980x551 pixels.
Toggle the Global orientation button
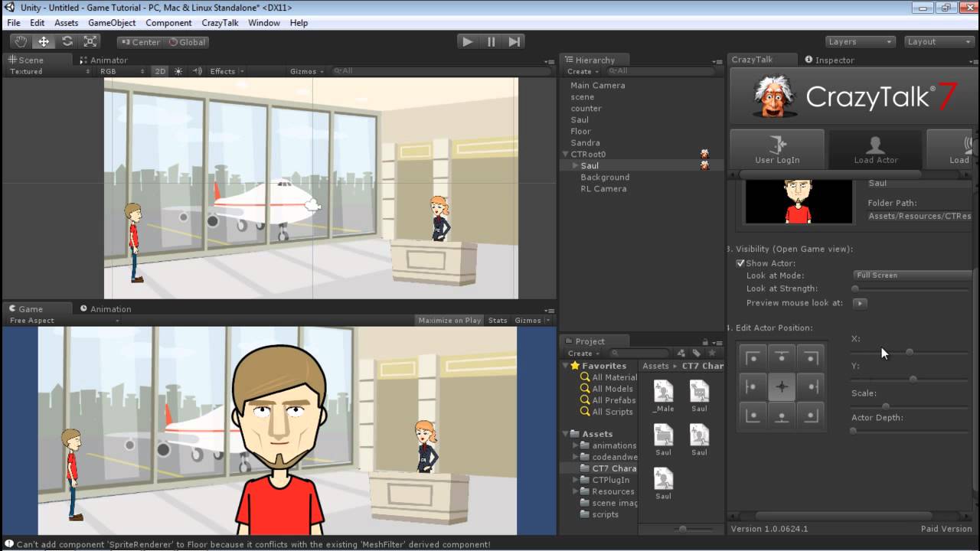[x=187, y=42]
